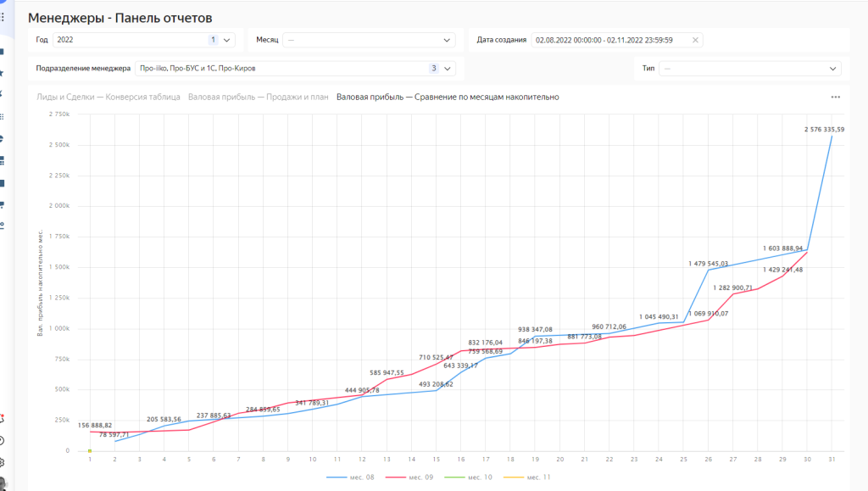Click the 2 576 335,59 peak data point

(x=832, y=137)
